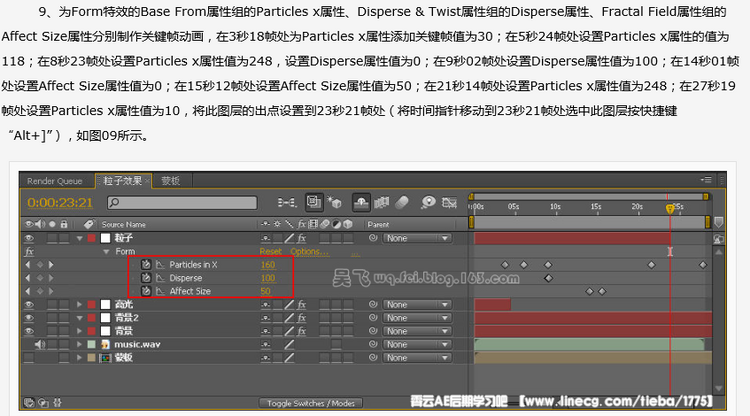The width and height of the screenshot is (750, 416).
Task: Click the Particles in X value 160
Action: [x=268, y=264]
